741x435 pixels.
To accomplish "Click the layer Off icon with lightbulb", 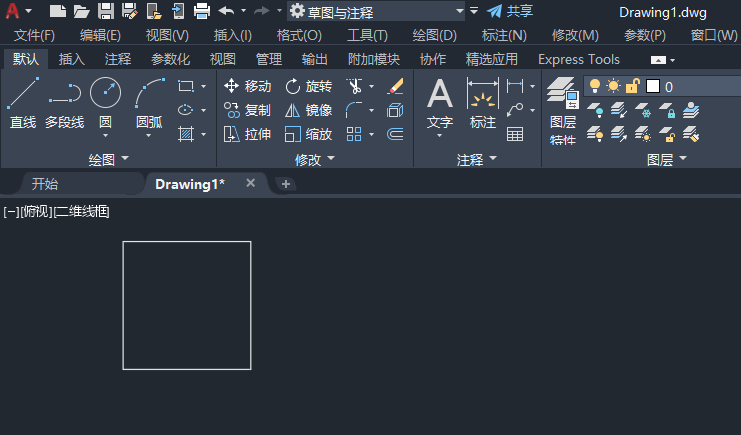I will click(595, 110).
